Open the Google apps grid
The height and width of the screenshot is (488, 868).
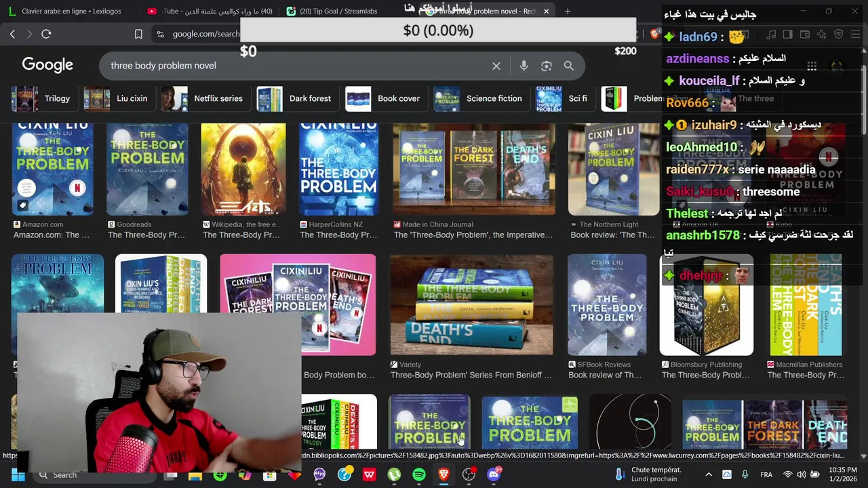click(x=812, y=66)
